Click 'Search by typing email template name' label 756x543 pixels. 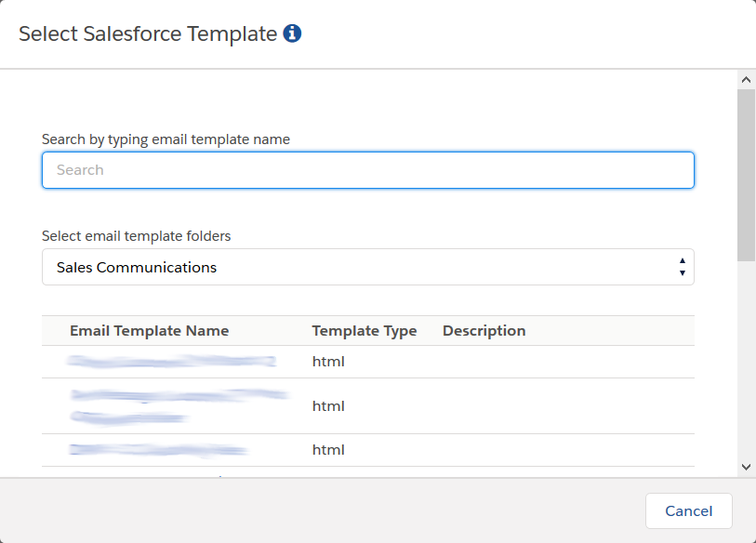pyautogui.click(x=166, y=139)
